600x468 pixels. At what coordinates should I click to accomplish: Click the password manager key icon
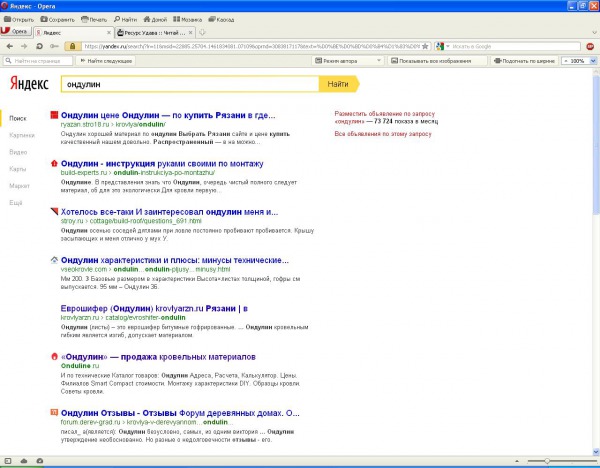(x=54, y=46)
